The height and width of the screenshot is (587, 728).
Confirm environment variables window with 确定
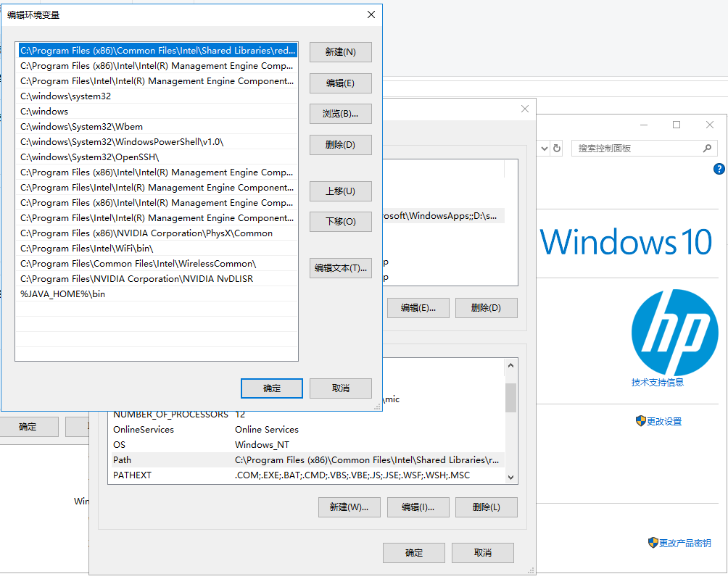point(414,553)
